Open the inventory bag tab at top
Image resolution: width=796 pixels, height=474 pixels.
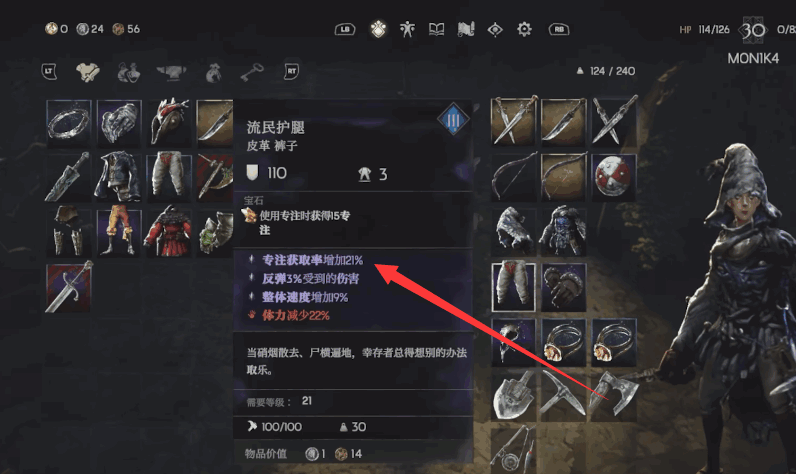coord(378,29)
